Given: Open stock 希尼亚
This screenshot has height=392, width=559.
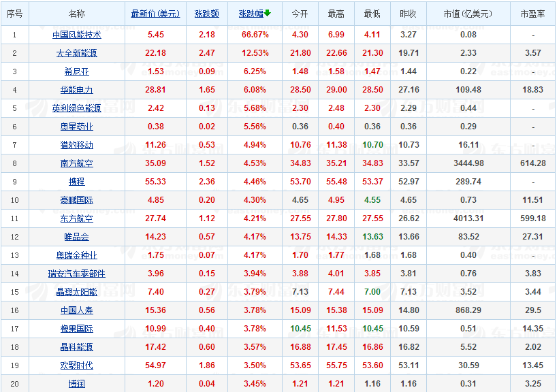Looking at the screenshot, I should pos(77,71).
